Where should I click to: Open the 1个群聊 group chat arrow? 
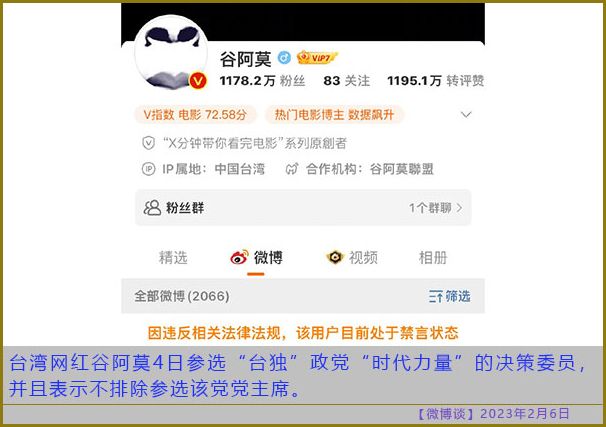coord(459,208)
